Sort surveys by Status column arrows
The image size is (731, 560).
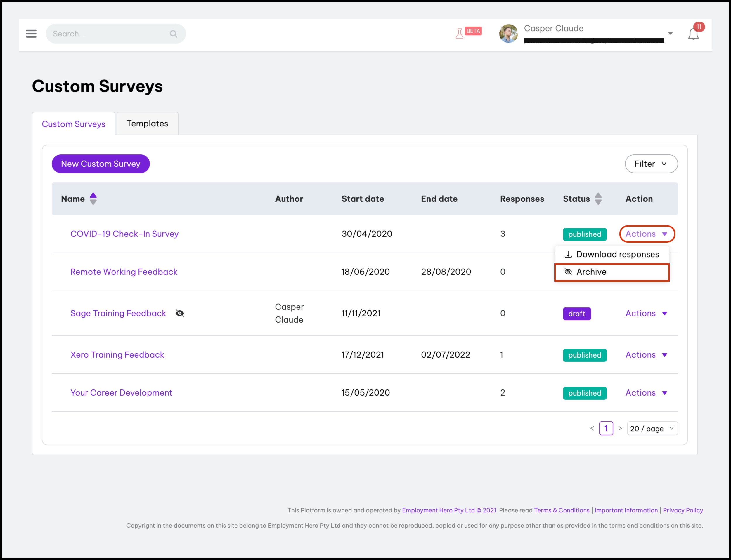tap(598, 199)
